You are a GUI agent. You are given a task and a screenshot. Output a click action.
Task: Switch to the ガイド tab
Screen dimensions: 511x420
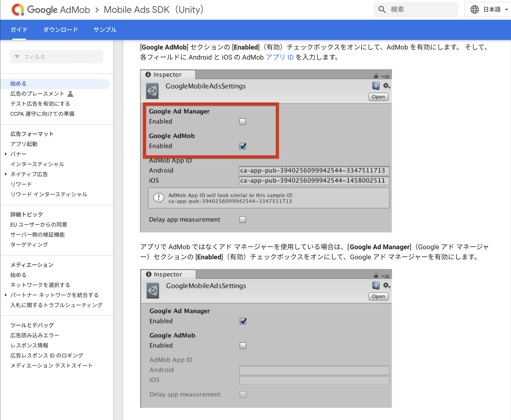(x=19, y=30)
